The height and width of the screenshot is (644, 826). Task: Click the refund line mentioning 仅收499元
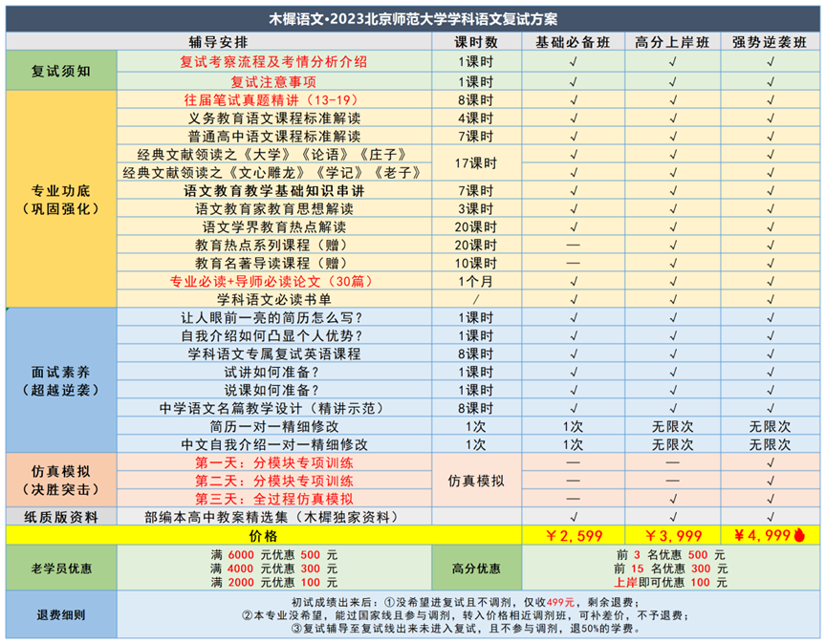466,602
